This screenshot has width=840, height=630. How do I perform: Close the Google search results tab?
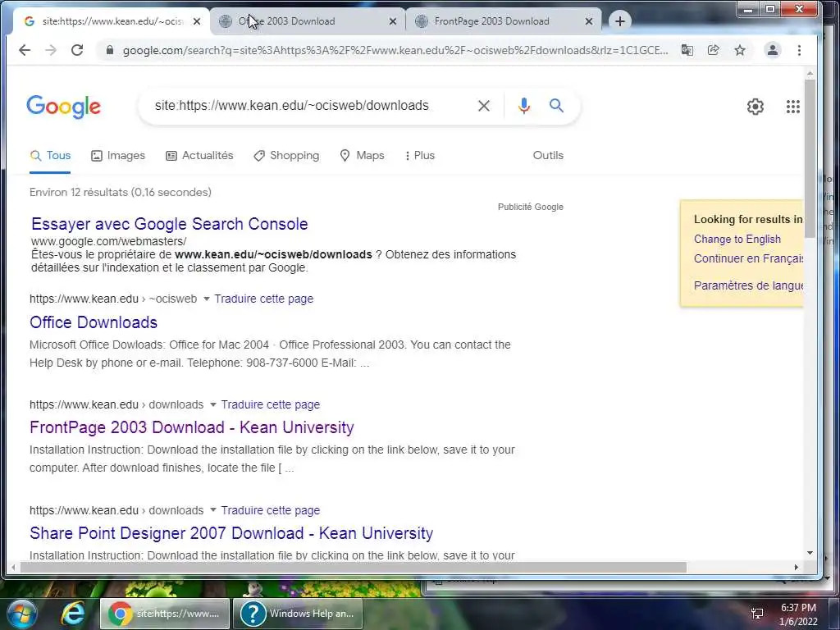(x=197, y=21)
